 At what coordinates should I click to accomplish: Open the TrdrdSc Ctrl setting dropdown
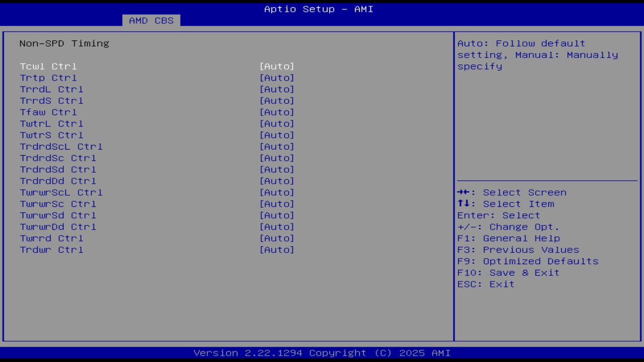[277, 158]
